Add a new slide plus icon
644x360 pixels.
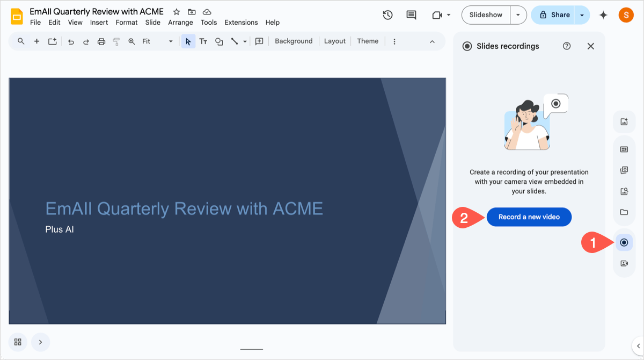click(x=36, y=41)
